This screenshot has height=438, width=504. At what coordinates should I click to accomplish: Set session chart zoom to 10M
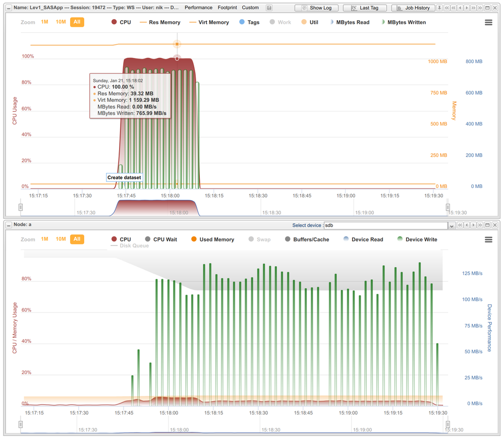pyautogui.click(x=61, y=22)
